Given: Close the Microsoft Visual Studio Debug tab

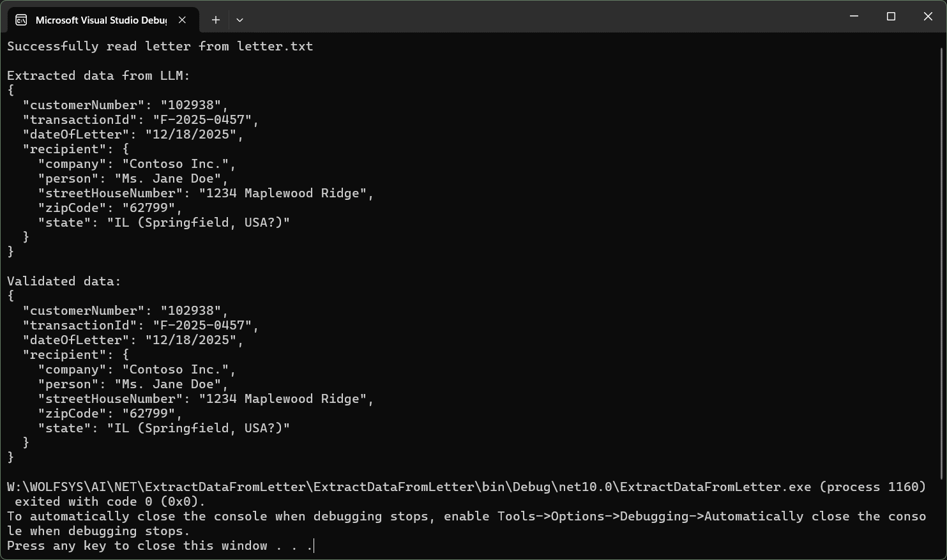Looking at the screenshot, I should (x=182, y=20).
